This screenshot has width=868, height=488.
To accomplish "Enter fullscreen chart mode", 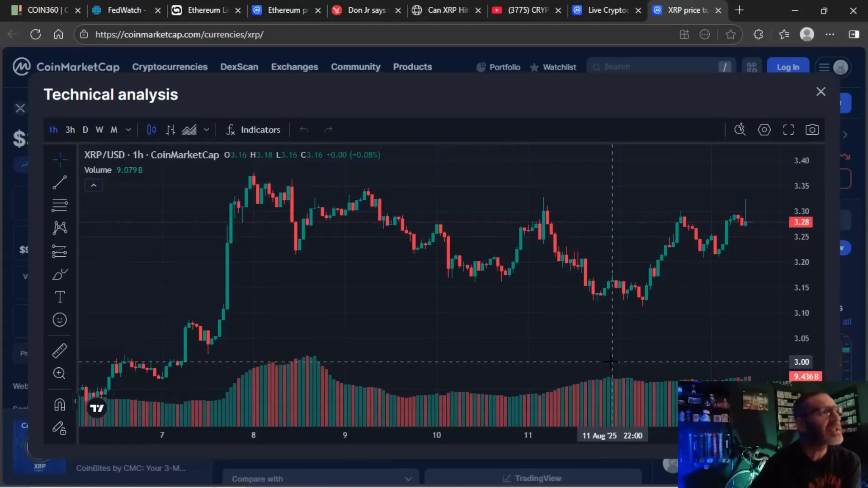I will coord(788,130).
